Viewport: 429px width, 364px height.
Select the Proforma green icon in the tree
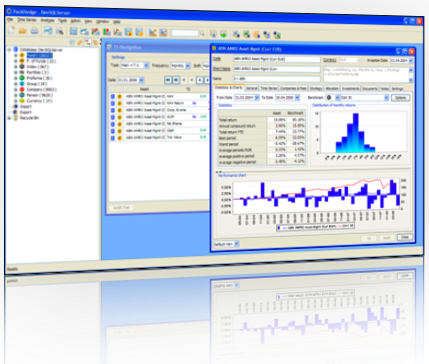(x=22, y=78)
